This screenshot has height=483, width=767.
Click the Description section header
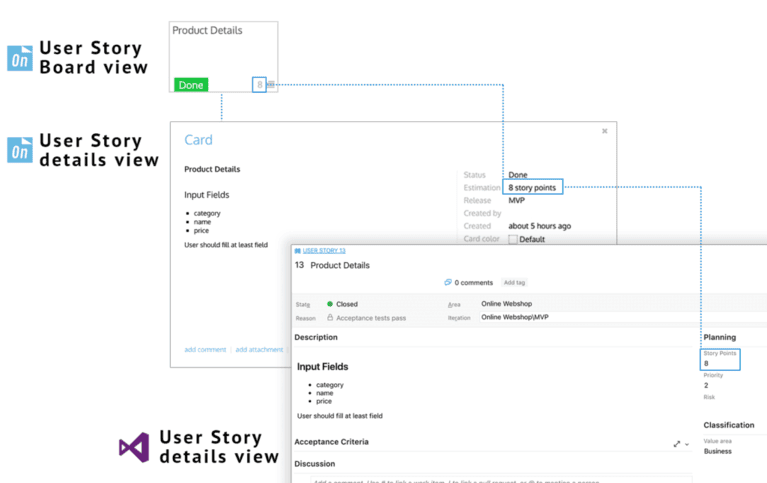[x=316, y=337]
